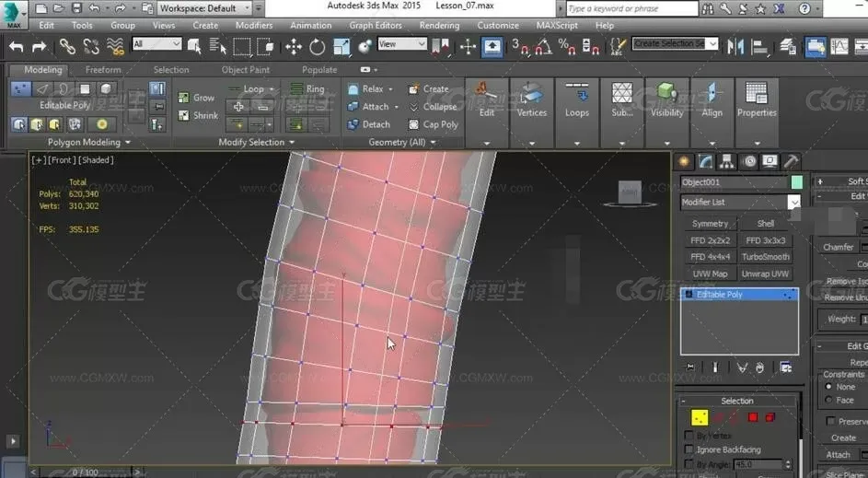Image resolution: width=868 pixels, height=478 pixels.
Task: Click the Symmetry modifier button
Action: click(711, 224)
